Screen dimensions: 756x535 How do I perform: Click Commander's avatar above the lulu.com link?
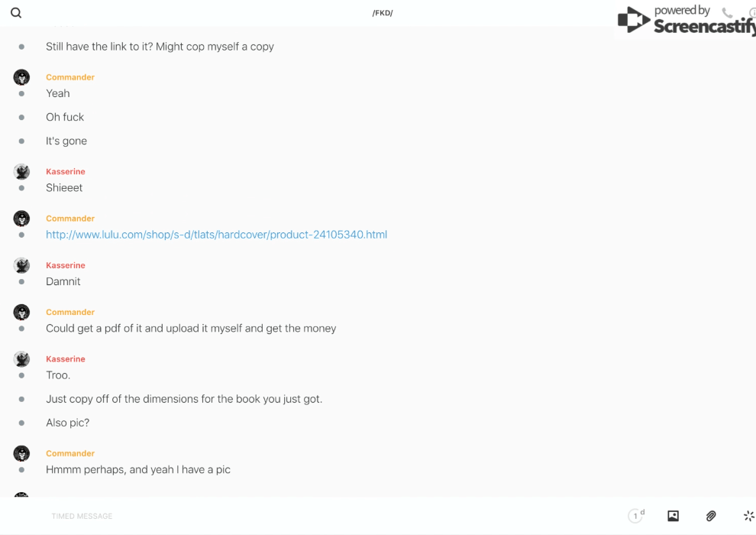pyautogui.click(x=21, y=219)
